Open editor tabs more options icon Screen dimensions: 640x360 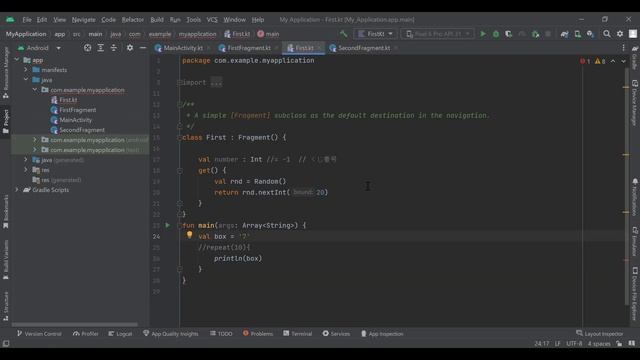click(623, 48)
